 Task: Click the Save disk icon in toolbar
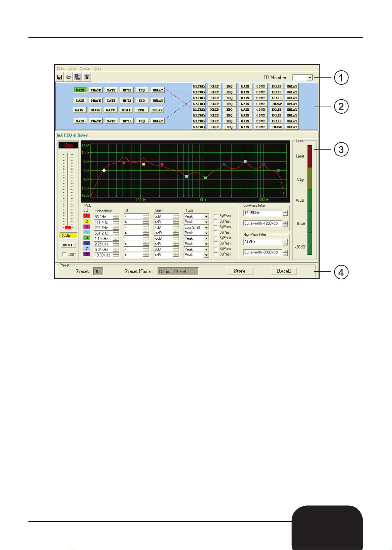[x=59, y=77]
